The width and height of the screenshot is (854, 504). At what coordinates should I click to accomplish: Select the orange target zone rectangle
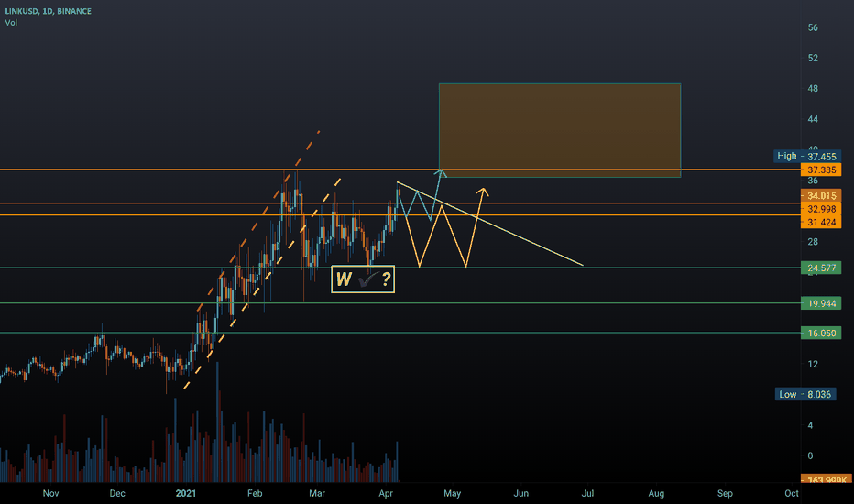click(560, 130)
